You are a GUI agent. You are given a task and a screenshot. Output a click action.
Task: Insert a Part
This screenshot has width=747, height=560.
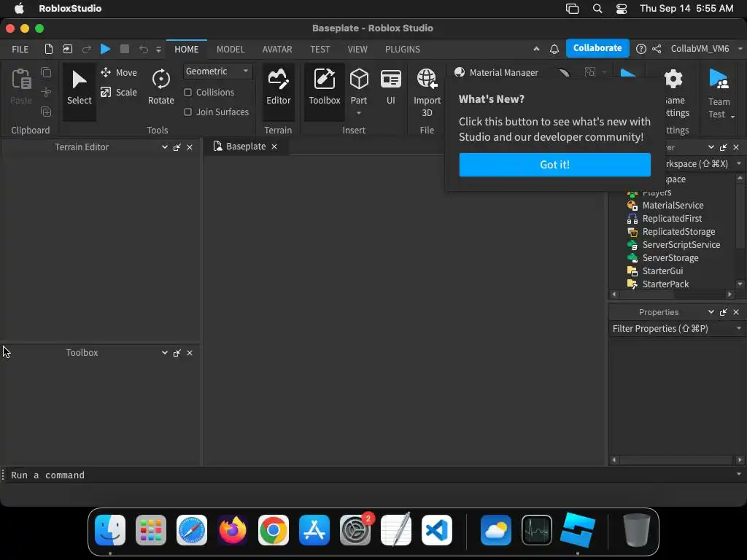point(359,87)
